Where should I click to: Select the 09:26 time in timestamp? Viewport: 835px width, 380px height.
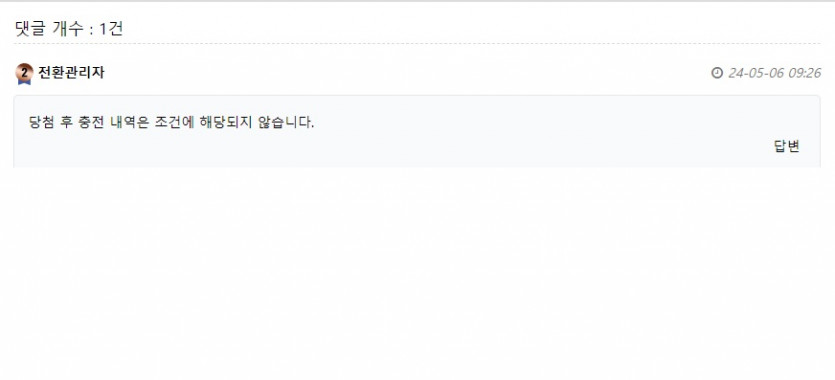[804, 73]
